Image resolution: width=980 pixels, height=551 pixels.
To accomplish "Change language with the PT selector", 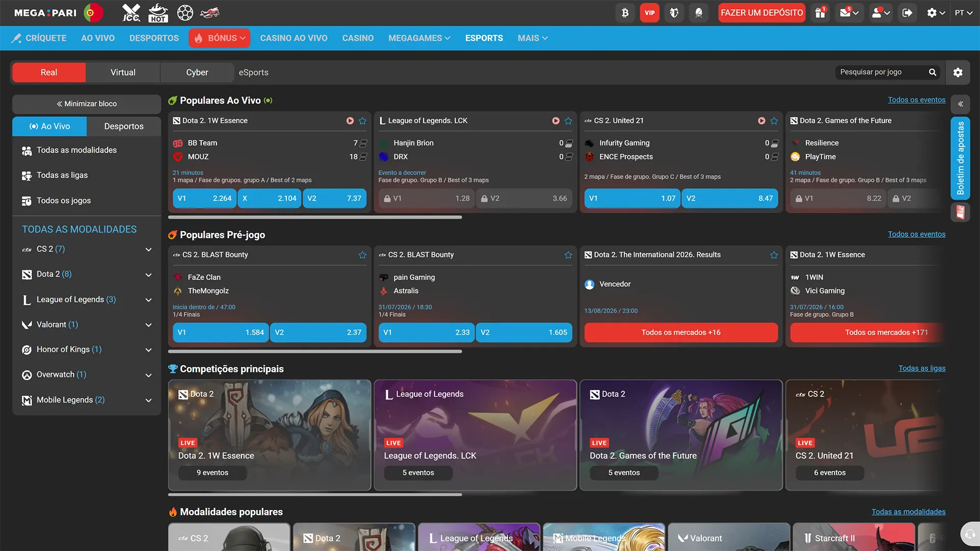I will pos(963,13).
